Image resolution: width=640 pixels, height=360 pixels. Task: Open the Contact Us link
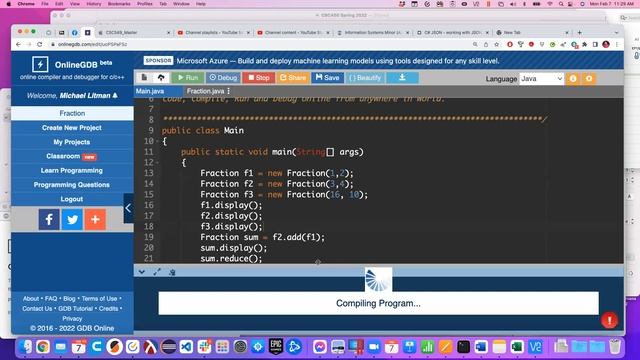37,309
